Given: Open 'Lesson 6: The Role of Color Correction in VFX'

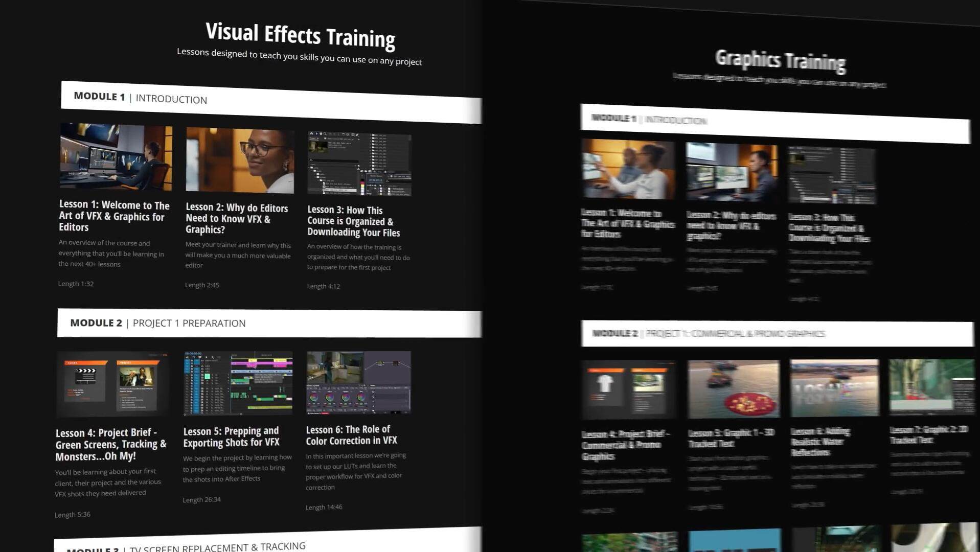Looking at the screenshot, I should (x=352, y=435).
